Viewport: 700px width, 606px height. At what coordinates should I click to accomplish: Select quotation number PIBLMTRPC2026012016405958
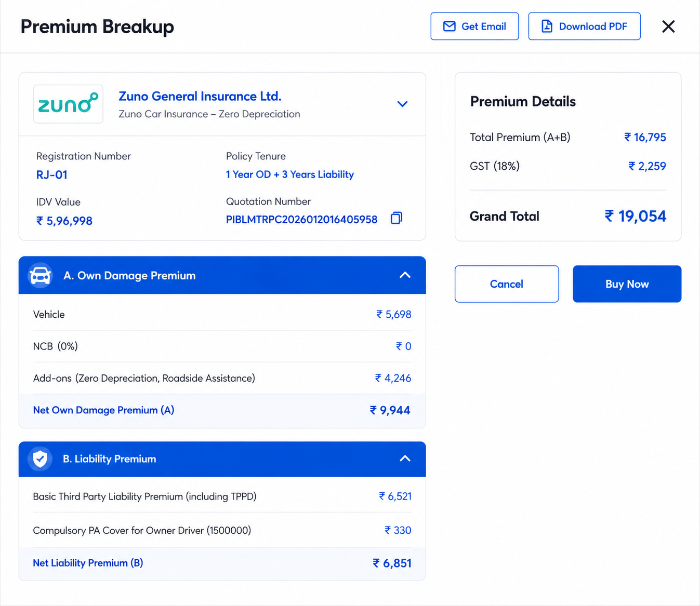pos(301,219)
